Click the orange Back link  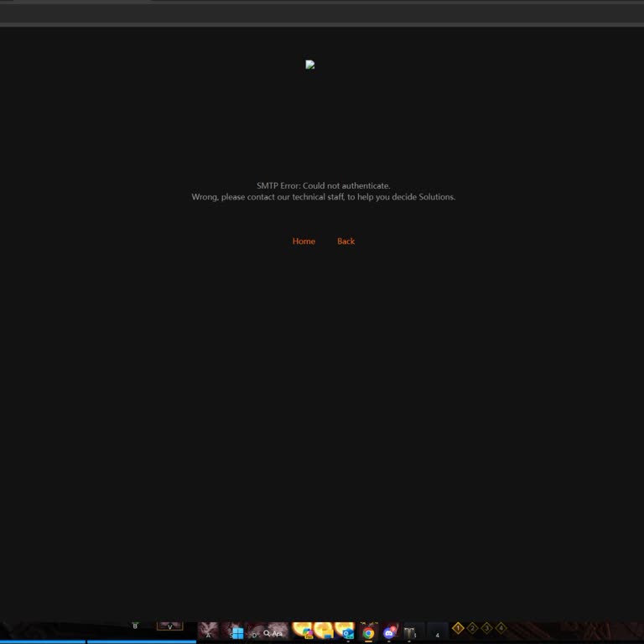tap(345, 241)
